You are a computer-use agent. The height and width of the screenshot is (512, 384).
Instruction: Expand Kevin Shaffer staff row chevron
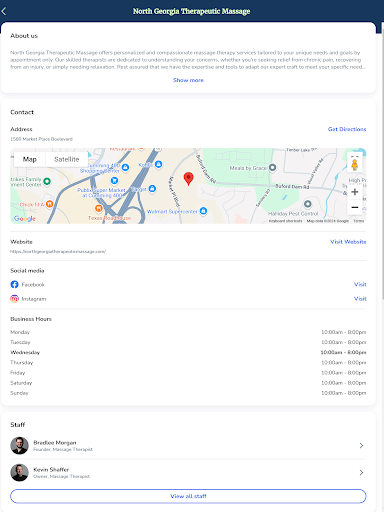coord(361,473)
